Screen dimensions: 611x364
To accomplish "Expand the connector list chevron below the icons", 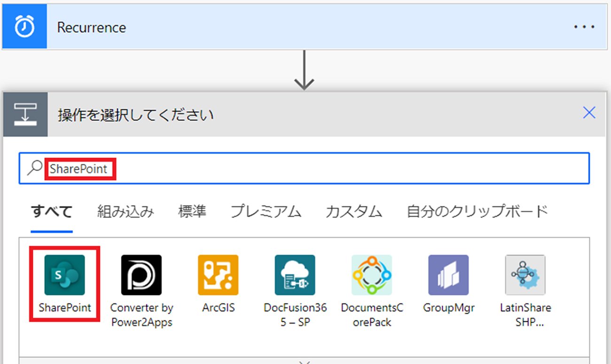I will tap(305, 363).
